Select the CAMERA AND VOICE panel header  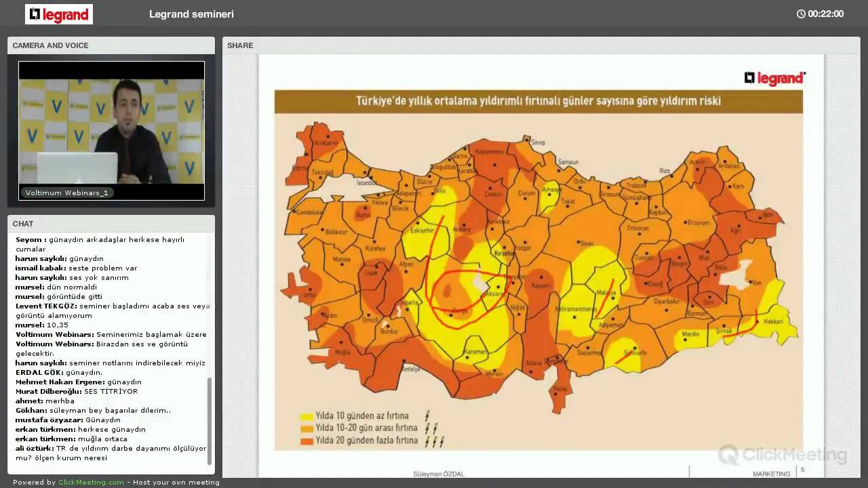coord(111,45)
